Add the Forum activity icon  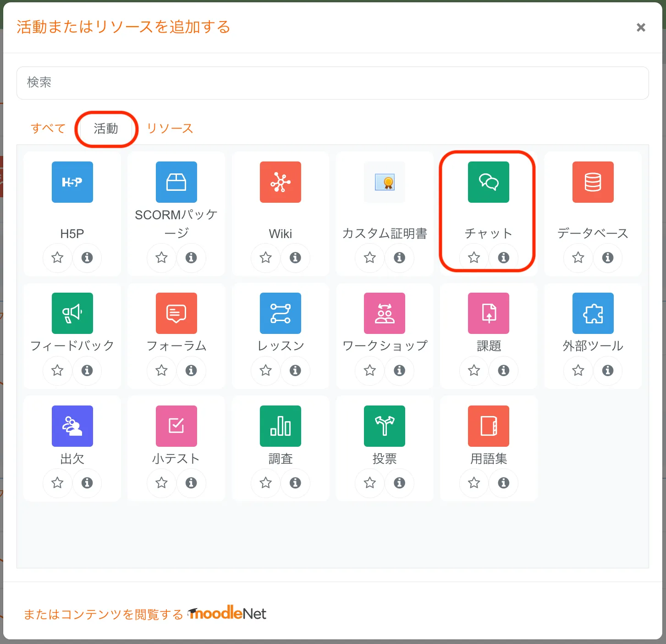pos(176,313)
